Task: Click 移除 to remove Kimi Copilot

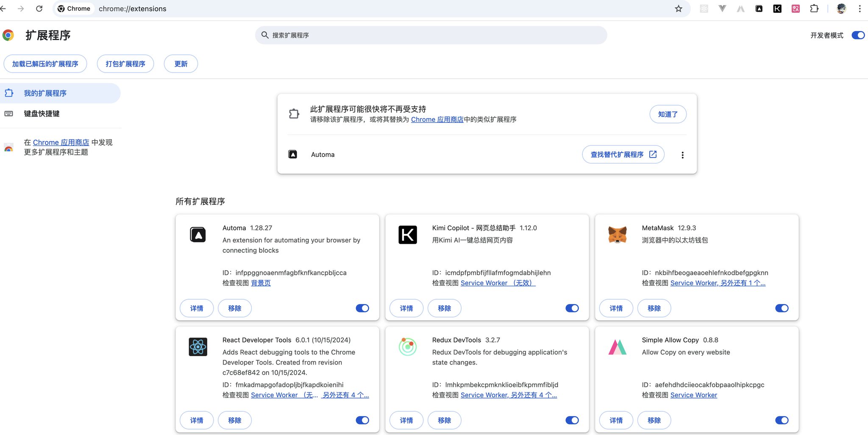Action: click(x=445, y=308)
